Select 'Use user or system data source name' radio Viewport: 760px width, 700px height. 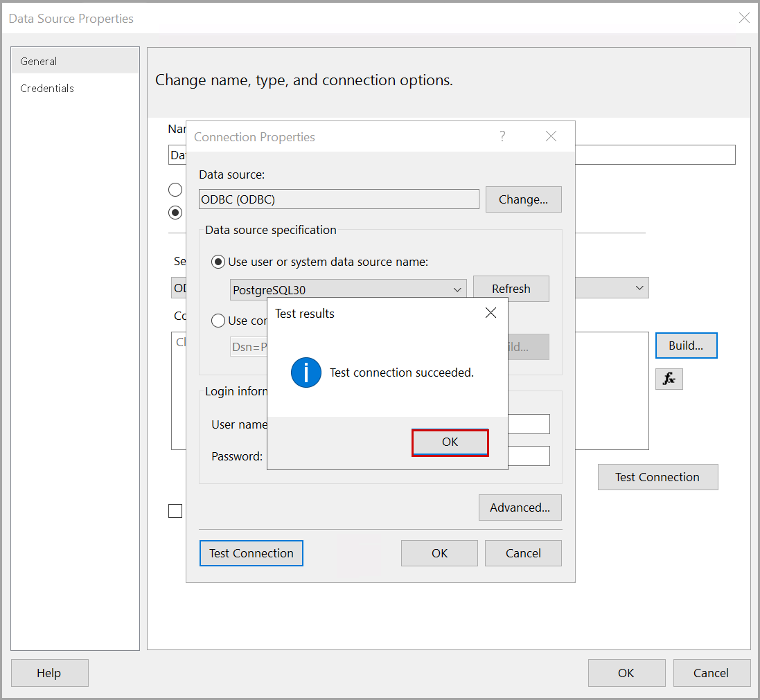pyautogui.click(x=218, y=262)
